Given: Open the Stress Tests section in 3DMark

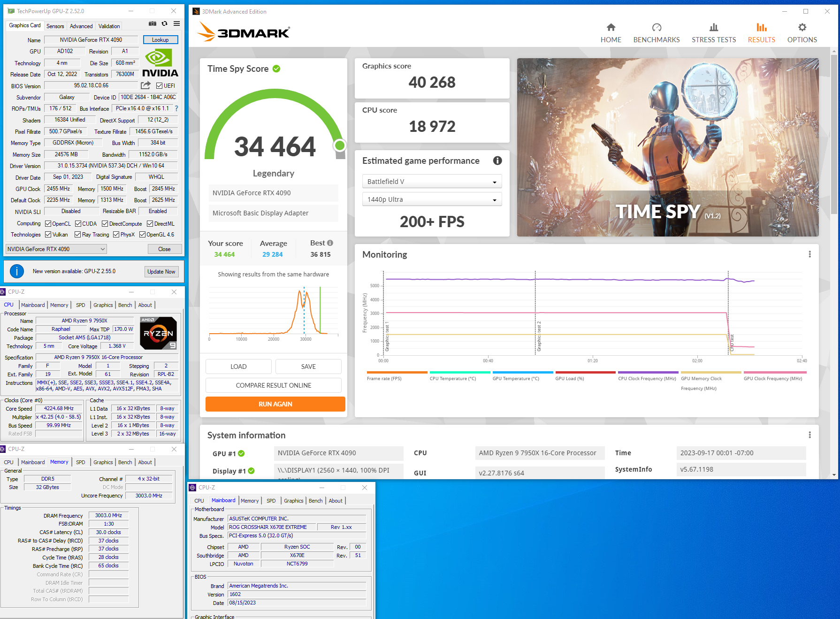Looking at the screenshot, I should pyautogui.click(x=713, y=33).
